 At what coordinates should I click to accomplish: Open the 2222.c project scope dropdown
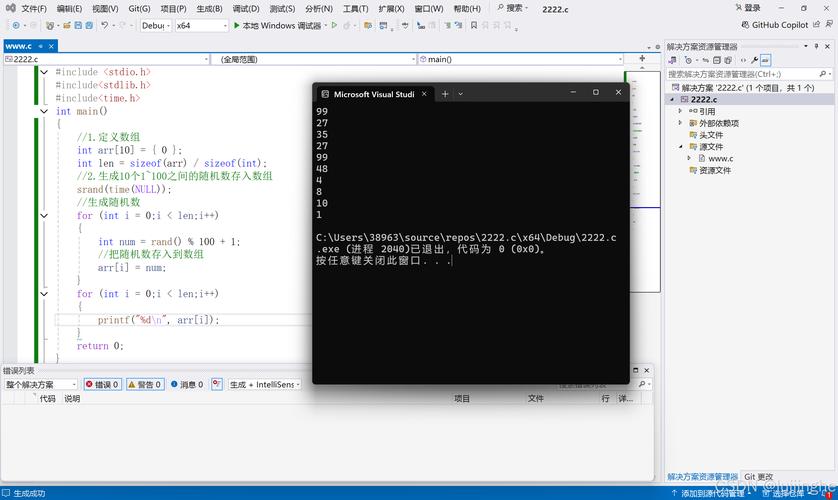point(106,59)
